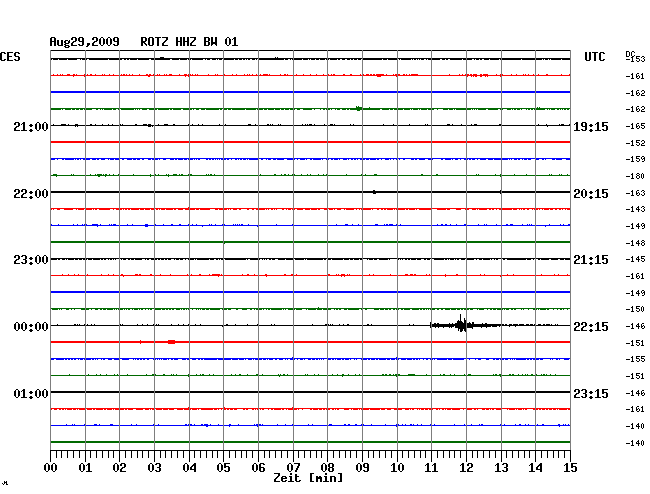
Task: Click the 19:15 UTC time label
Action: [x=591, y=127]
